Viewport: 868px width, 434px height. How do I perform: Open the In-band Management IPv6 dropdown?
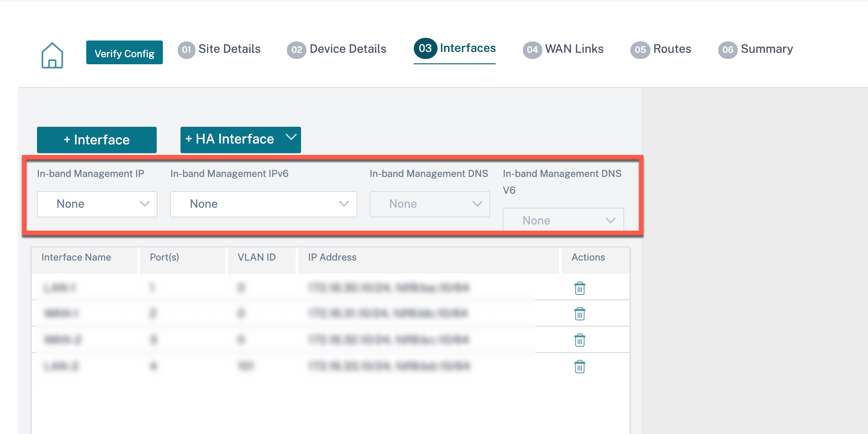pyautogui.click(x=264, y=204)
